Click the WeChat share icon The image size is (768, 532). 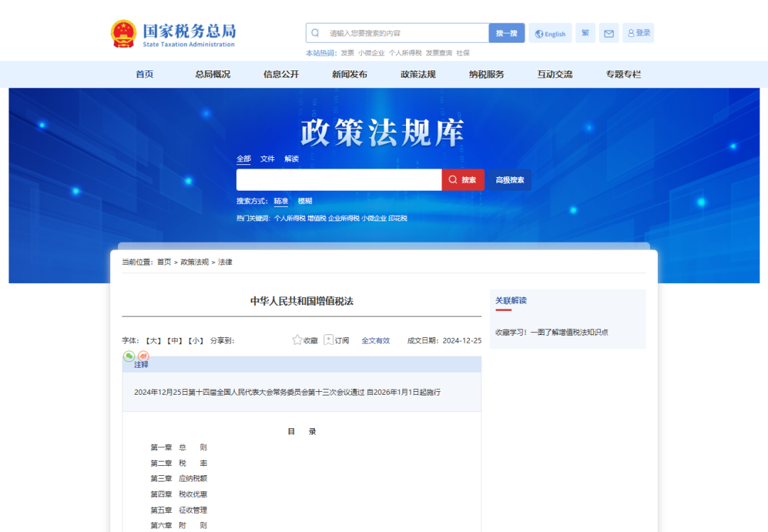click(x=129, y=356)
